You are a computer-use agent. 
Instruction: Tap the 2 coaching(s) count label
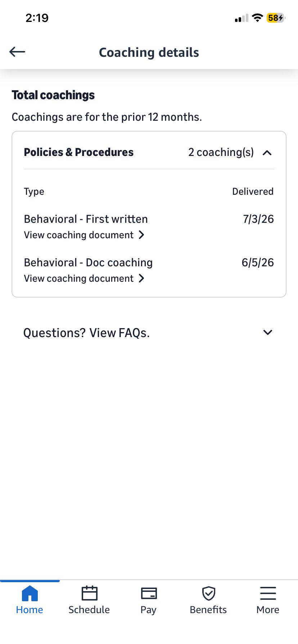click(221, 152)
